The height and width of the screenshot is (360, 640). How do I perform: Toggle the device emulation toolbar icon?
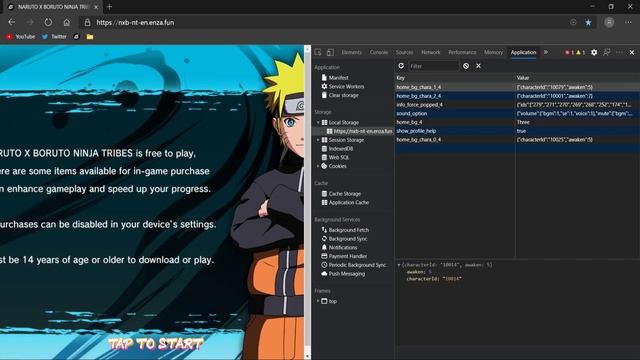[x=330, y=52]
